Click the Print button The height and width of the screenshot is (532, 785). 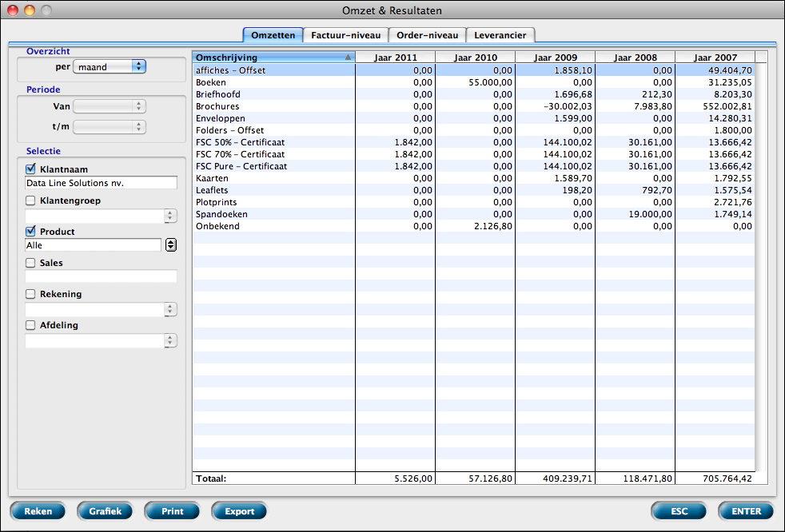click(172, 511)
